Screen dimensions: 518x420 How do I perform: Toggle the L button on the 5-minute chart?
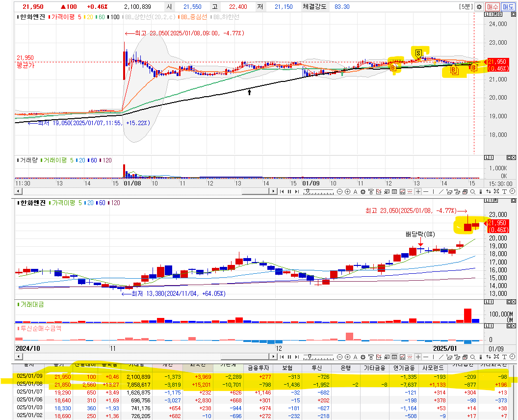[x=486, y=15]
